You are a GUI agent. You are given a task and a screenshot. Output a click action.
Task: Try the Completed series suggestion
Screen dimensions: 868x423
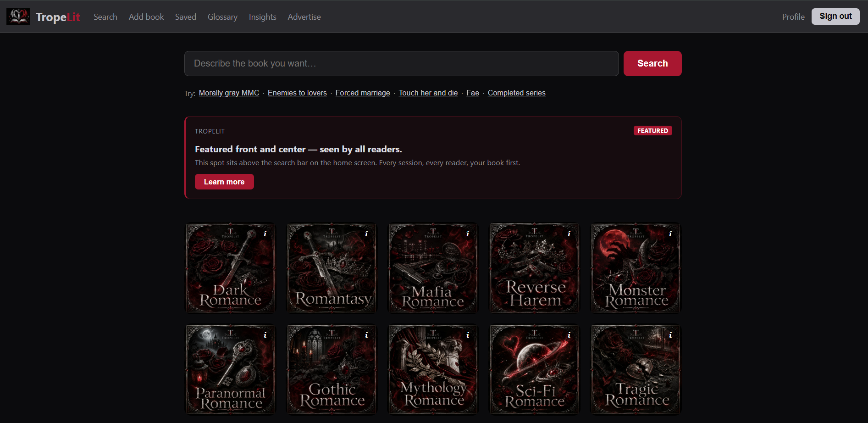pos(517,93)
